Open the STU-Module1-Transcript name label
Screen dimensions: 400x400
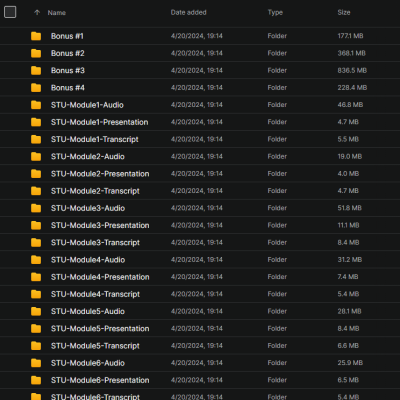pyautogui.click(x=95, y=139)
